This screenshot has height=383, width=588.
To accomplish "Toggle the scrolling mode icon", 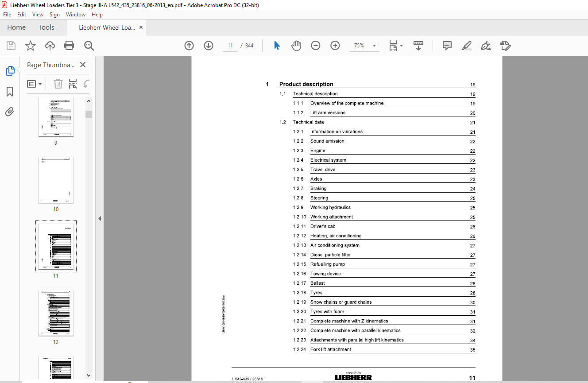I will [418, 46].
